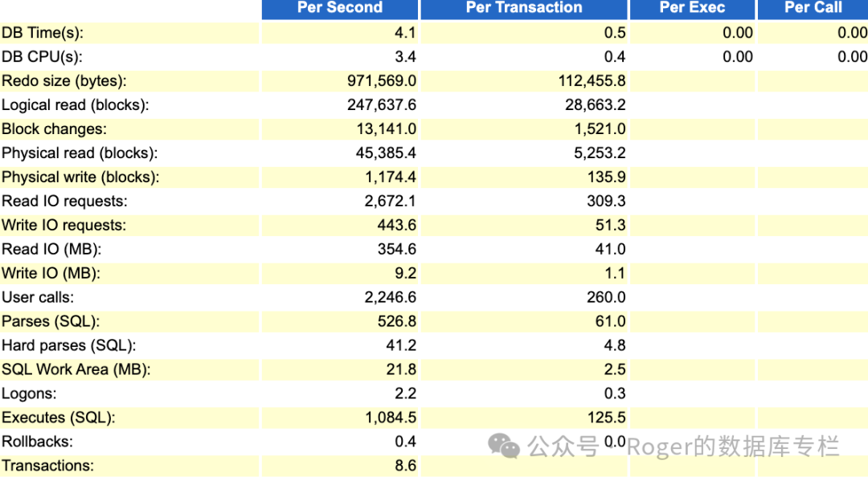This screenshot has height=481, width=868.
Task: Click Executes (SQL) value 1,084.5
Action: (391, 418)
